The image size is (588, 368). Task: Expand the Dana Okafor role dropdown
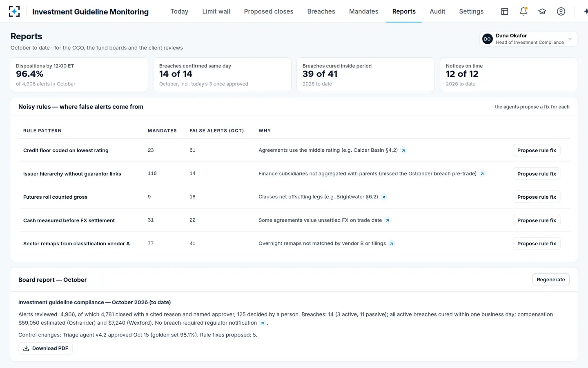(528, 39)
